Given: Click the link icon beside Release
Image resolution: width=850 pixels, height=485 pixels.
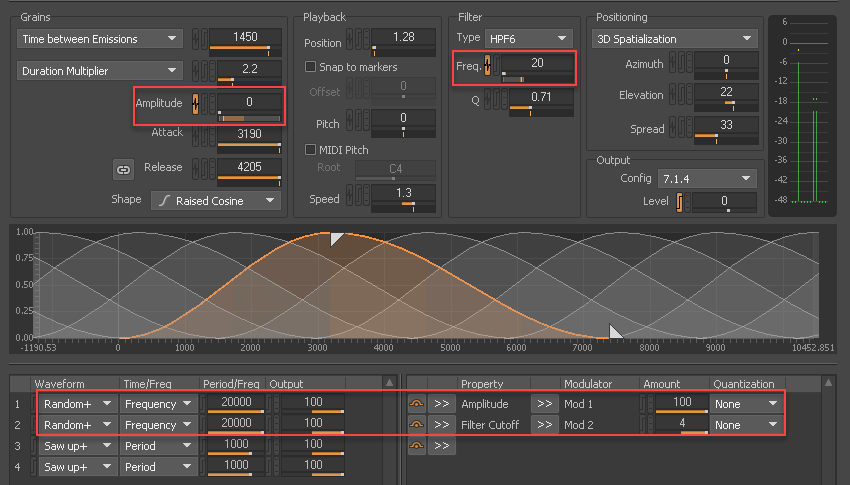Looking at the screenshot, I should coord(123,168).
